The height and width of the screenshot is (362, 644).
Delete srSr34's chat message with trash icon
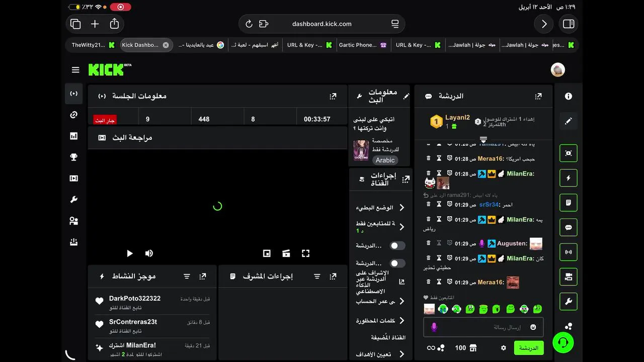429,205
